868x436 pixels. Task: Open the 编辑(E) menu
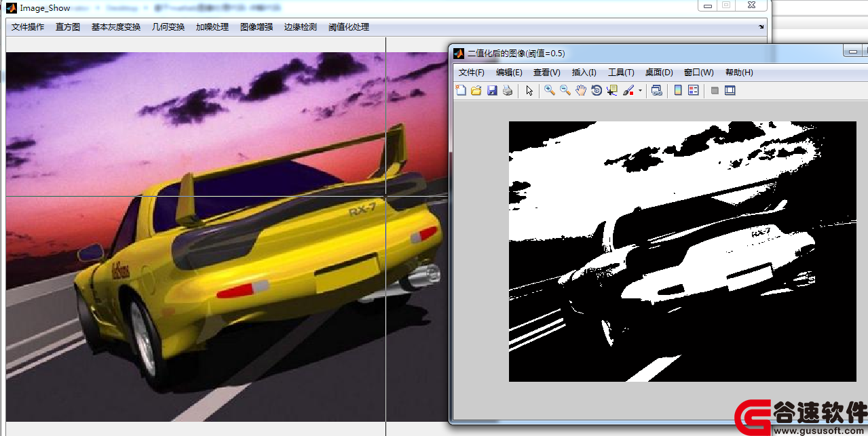(509, 73)
